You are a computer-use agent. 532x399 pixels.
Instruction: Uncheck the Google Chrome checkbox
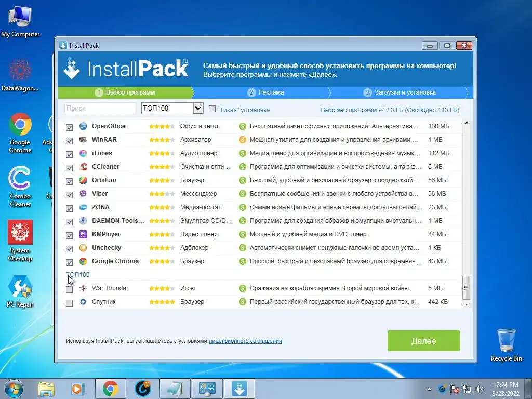69,262
